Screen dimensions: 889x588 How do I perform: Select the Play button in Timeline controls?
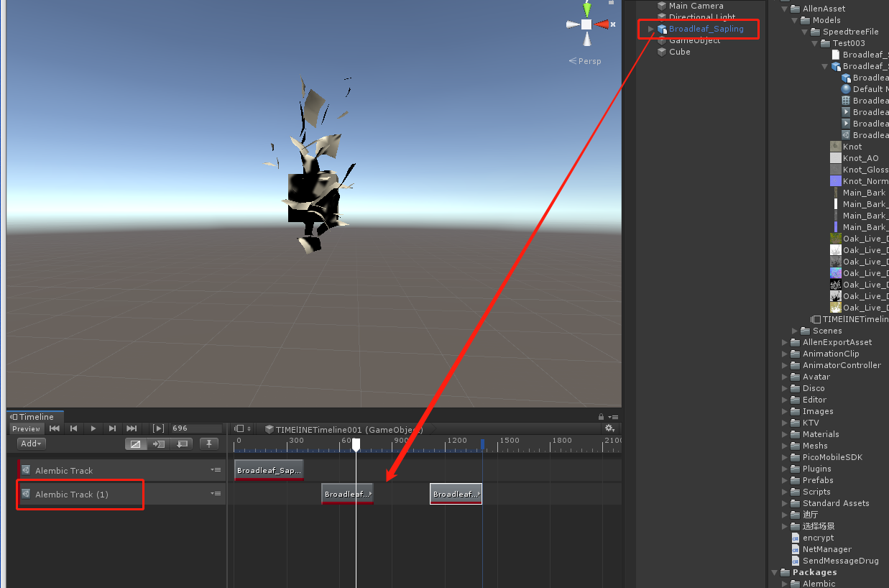93,428
